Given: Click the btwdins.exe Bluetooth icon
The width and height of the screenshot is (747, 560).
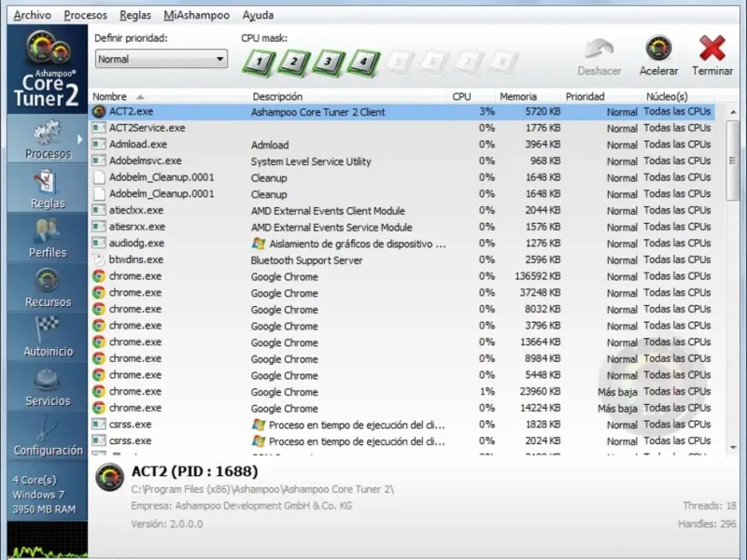Looking at the screenshot, I should point(99,260).
